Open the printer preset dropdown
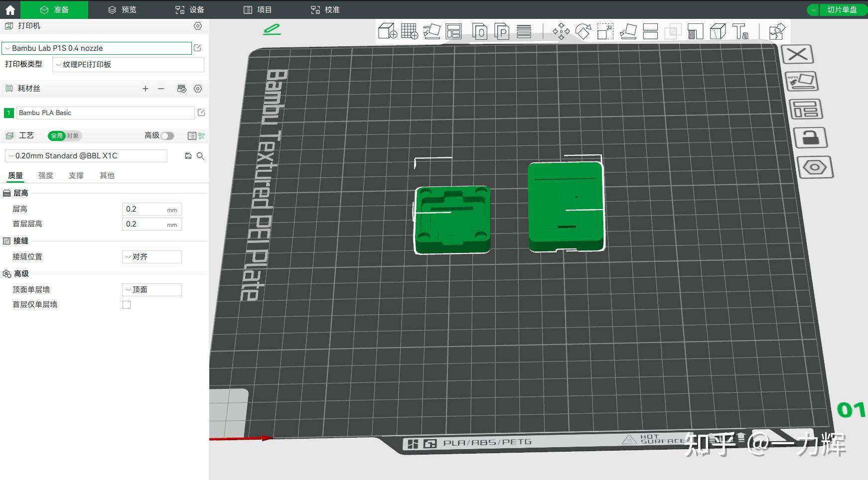This screenshot has height=480, width=868. (x=97, y=48)
